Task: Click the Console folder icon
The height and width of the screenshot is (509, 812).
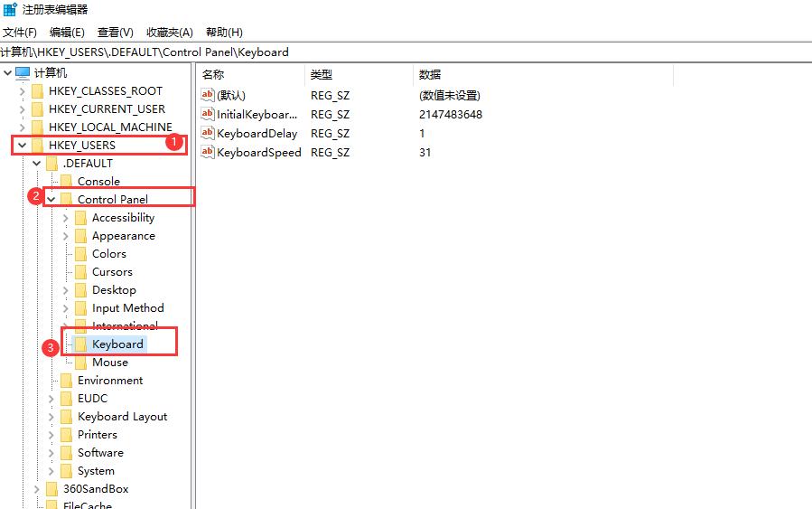Action: 66,182
